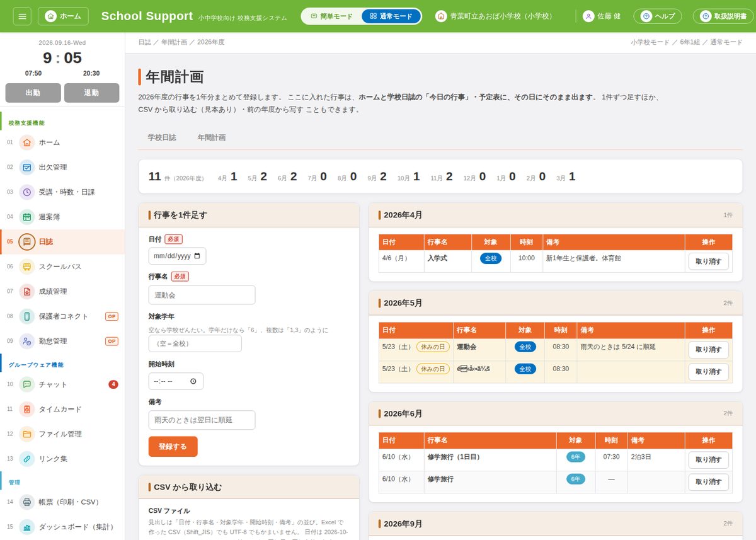Image resolution: width=756 pixels, height=540 pixels.
Task: Open ホーム icon in the sidebar
Action: coord(26,142)
